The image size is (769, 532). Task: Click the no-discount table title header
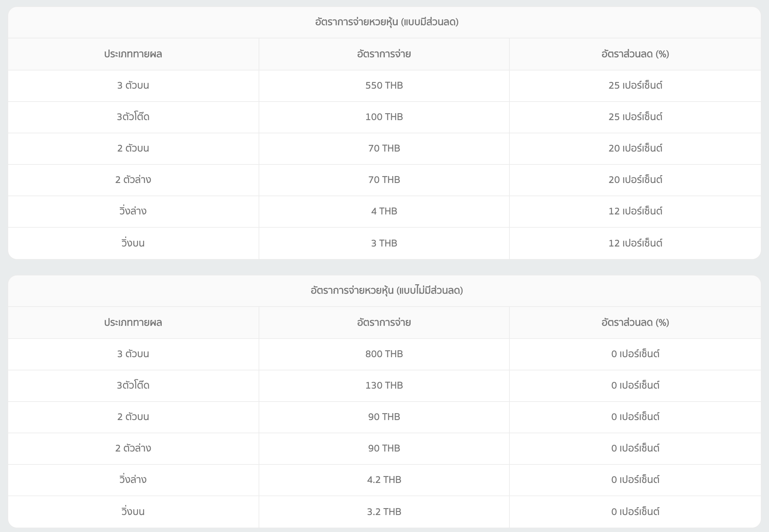(386, 290)
